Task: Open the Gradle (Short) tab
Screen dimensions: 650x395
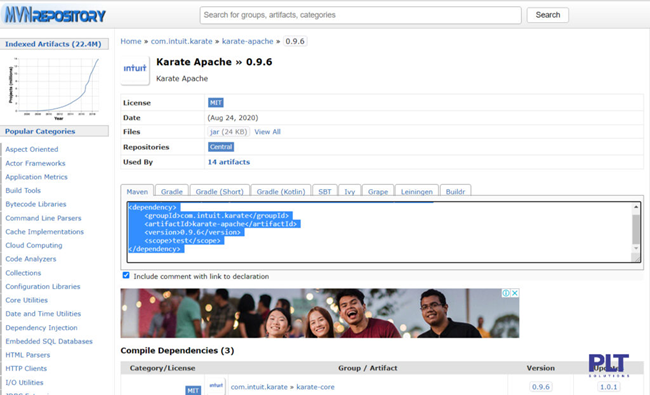Action: click(219, 191)
